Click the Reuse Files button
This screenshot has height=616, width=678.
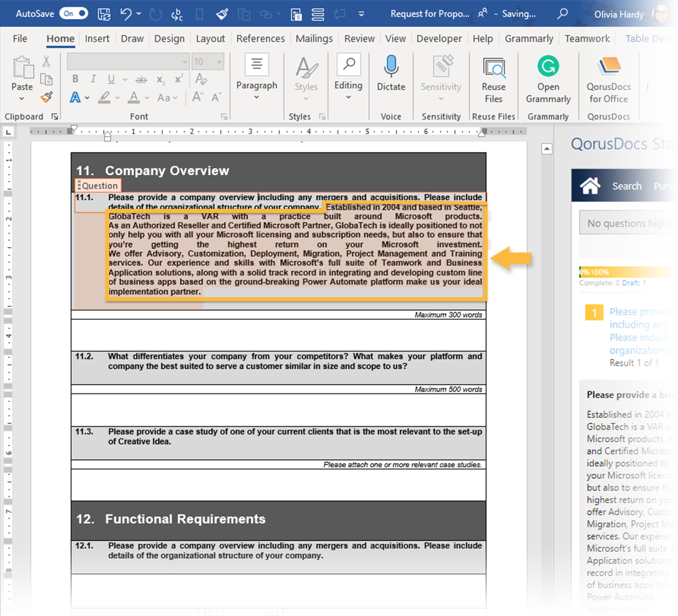pos(494,81)
